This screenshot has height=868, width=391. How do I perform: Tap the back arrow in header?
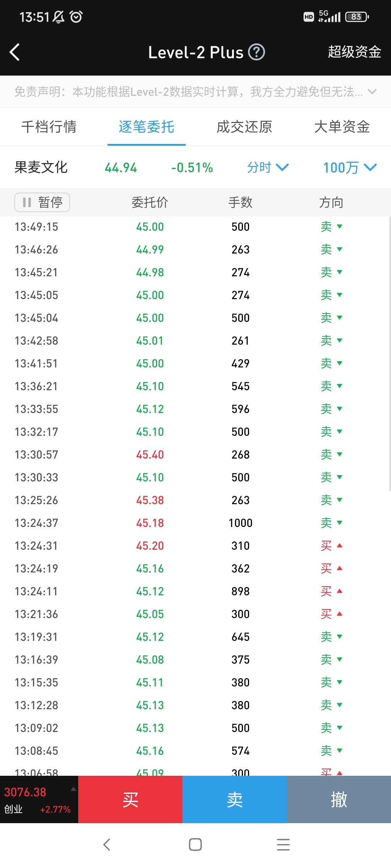tap(14, 52)
